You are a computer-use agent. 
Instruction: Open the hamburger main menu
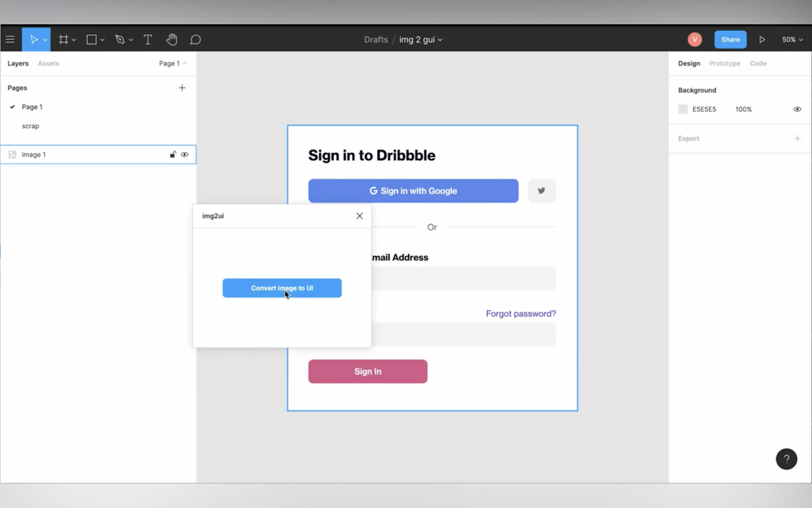10,40
